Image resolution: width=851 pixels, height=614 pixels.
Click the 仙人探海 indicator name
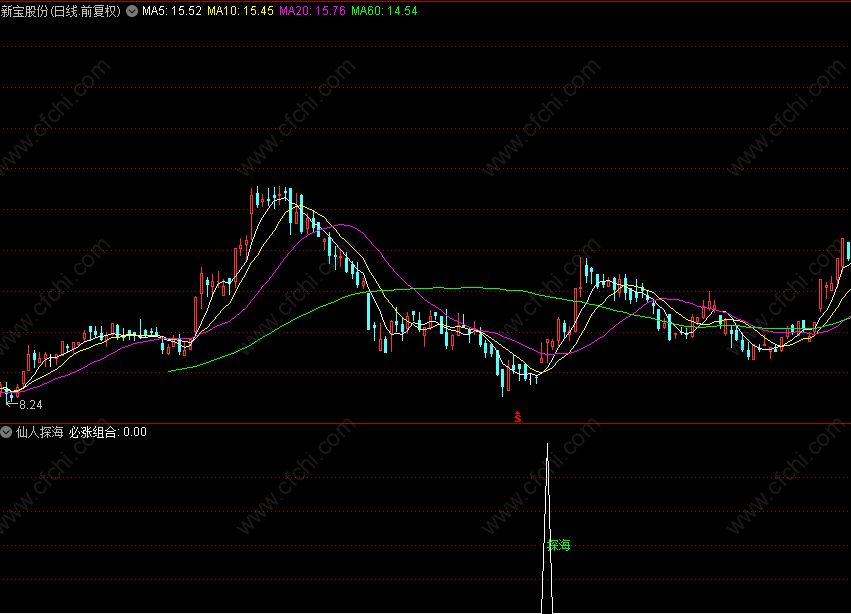click(x=40, y=432)
